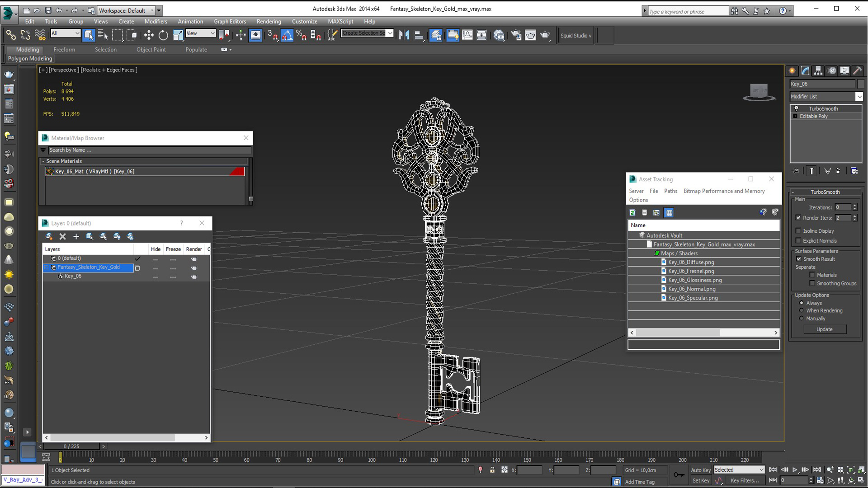Open the selection filter All dropdown
868x488 pixels.
pos(65,33)
